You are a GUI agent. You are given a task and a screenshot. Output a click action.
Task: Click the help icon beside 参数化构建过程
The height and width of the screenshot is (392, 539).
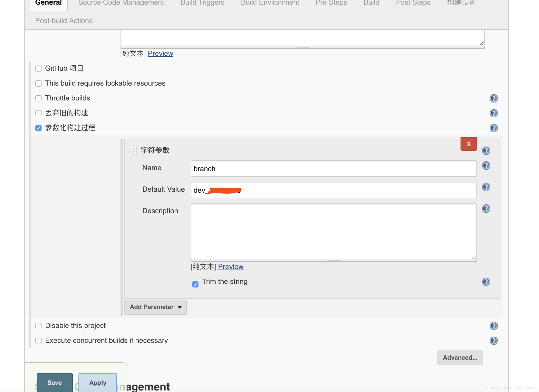pyautogui.click(x=493, y=128)
